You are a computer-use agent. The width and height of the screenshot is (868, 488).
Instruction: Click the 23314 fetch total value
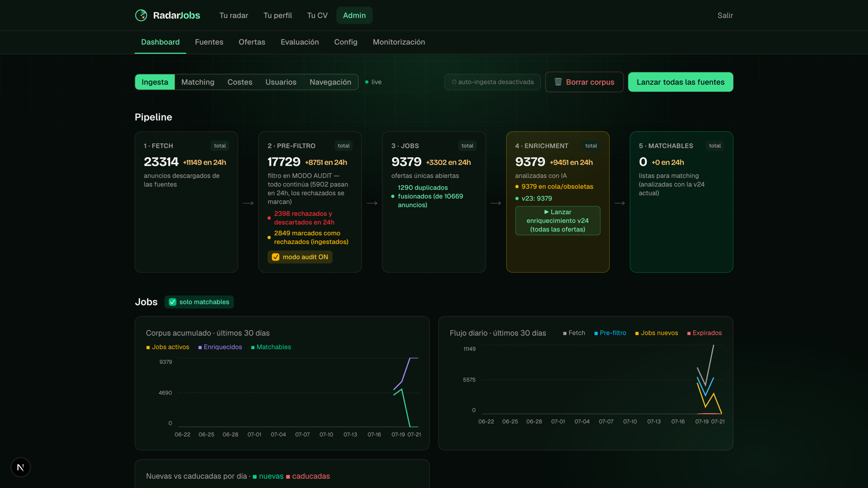(x=161, y=162)
